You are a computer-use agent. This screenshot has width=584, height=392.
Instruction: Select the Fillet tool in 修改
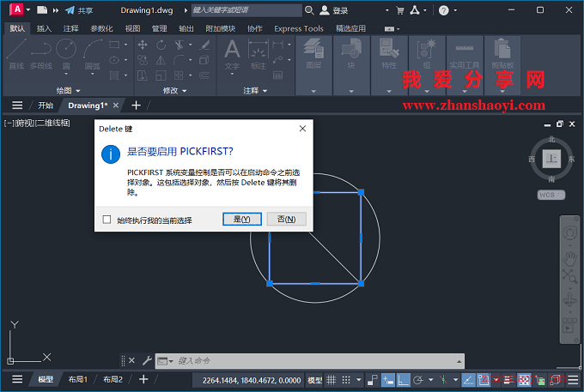(x=179, y=60)
